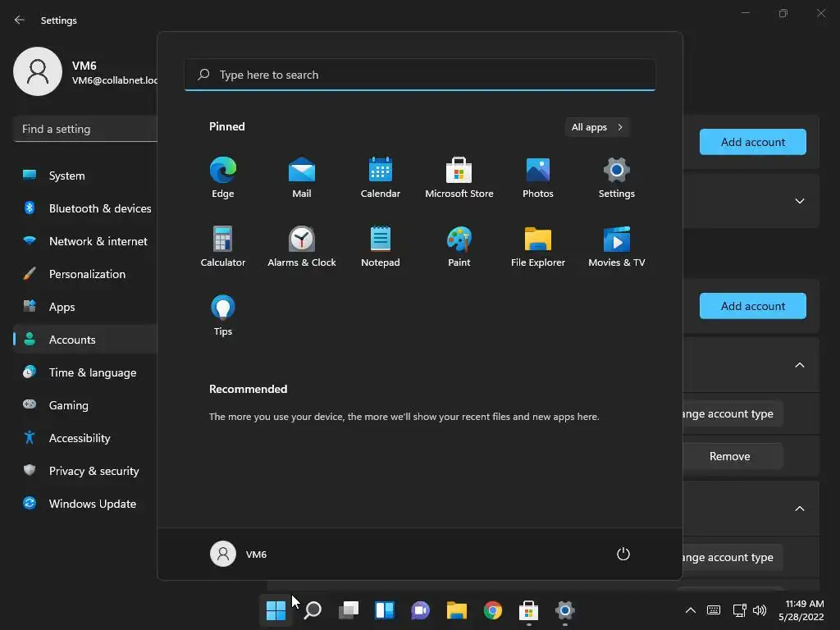Go back in Settings window
This screenshot has height=630, width=840.
pyautogui.click(x=20, y=20)
